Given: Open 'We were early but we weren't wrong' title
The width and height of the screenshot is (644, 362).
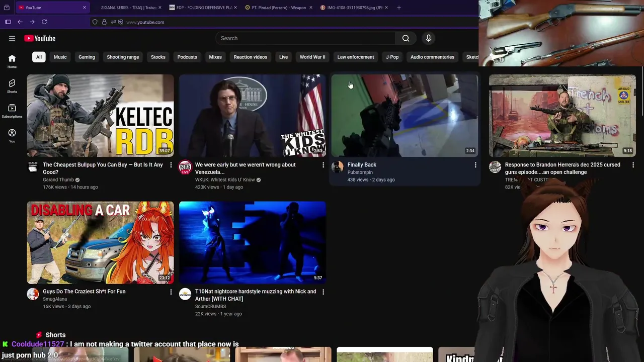Looking at the screenshot, I should pyautogui.click(x=245, y=168).
